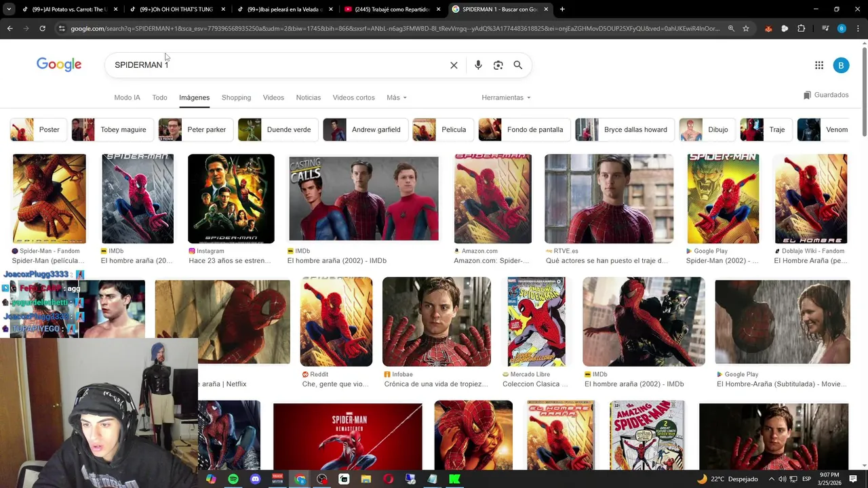Open the Kick app in the taskbar
Viewport: 868px width, 488px height.
[x=454, y=479]
